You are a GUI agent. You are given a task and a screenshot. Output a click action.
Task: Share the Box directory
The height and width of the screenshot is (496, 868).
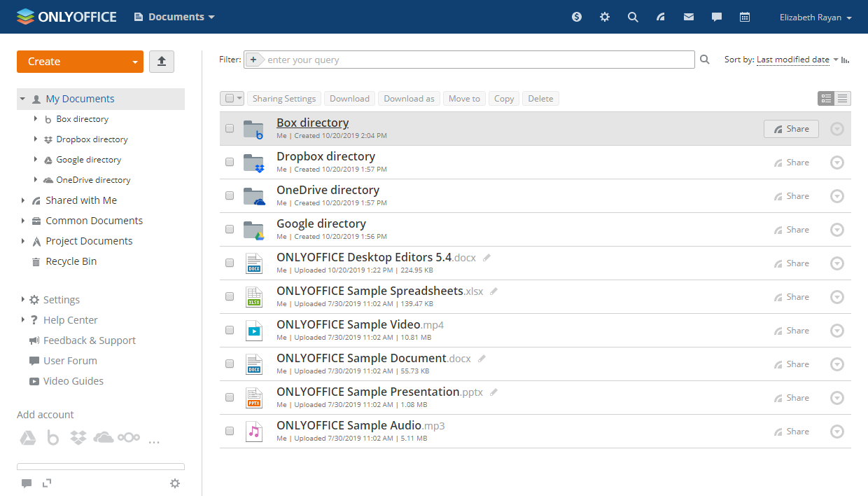click(x=791, y=129)
